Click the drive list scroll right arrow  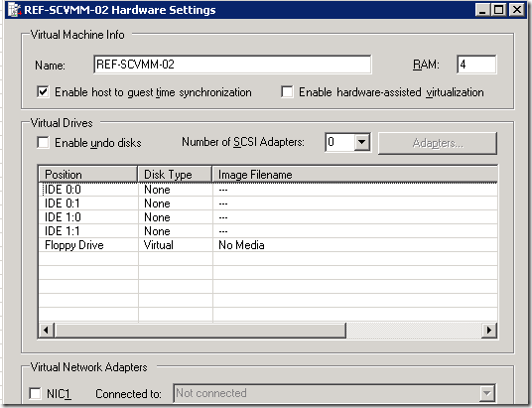click(x=489, y=330)
